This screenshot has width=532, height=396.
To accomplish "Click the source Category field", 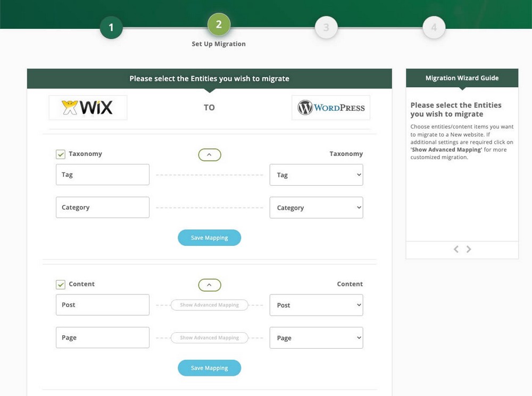I will click(x=103, y=208).
